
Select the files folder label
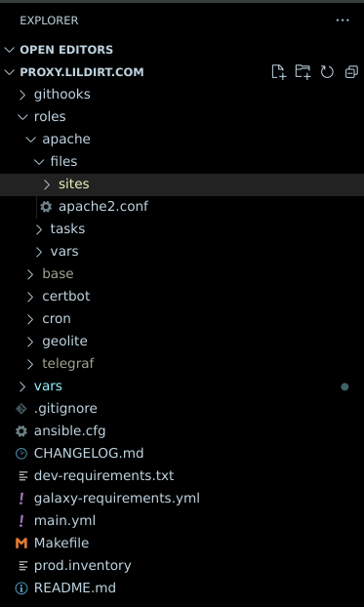pos(63,161)
